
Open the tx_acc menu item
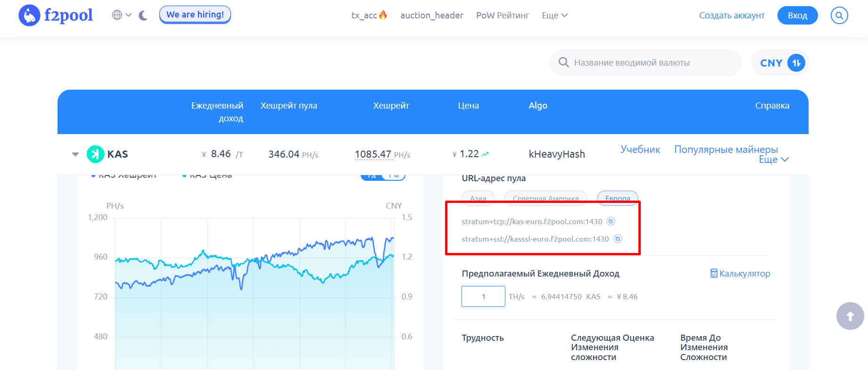coord(369,15)
